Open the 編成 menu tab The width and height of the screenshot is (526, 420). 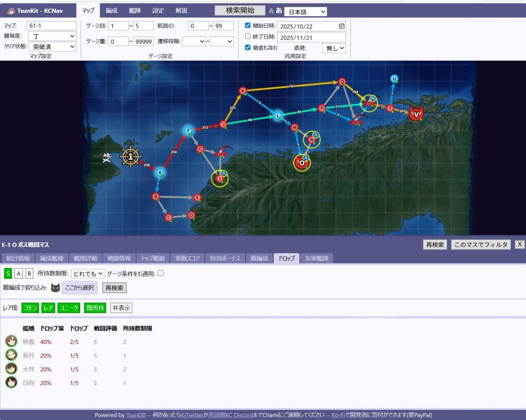pyautogui.click(x=111, y=11)
